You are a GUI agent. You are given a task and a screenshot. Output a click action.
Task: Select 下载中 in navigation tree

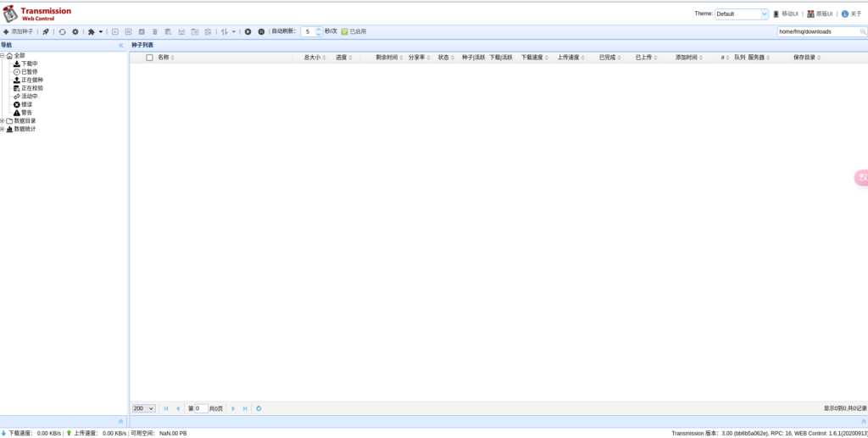click(x=29, y=64)
